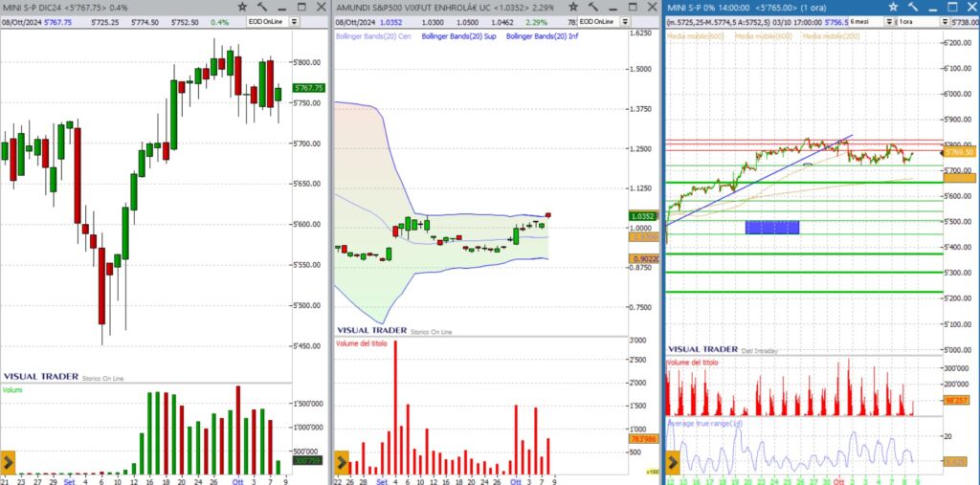Select Bollinger Bands(20) Inf legend label
This screenshot has height=485, width=980.
tap(542, 37)
